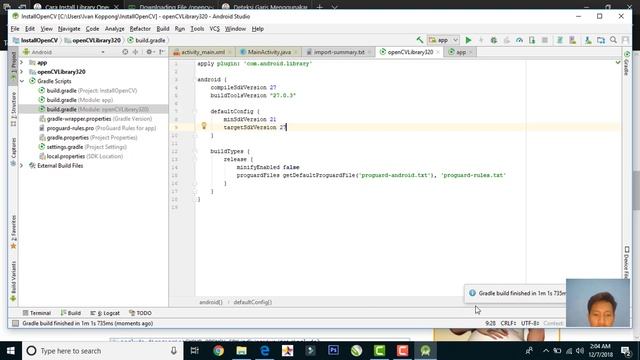Open the app run configuration dropdown

point(443,40)
